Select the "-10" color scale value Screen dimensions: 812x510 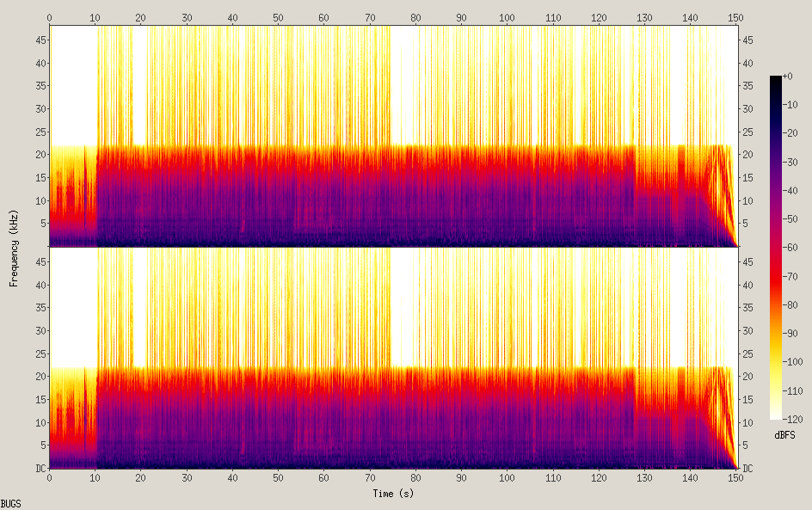click(x=790, y=105)
